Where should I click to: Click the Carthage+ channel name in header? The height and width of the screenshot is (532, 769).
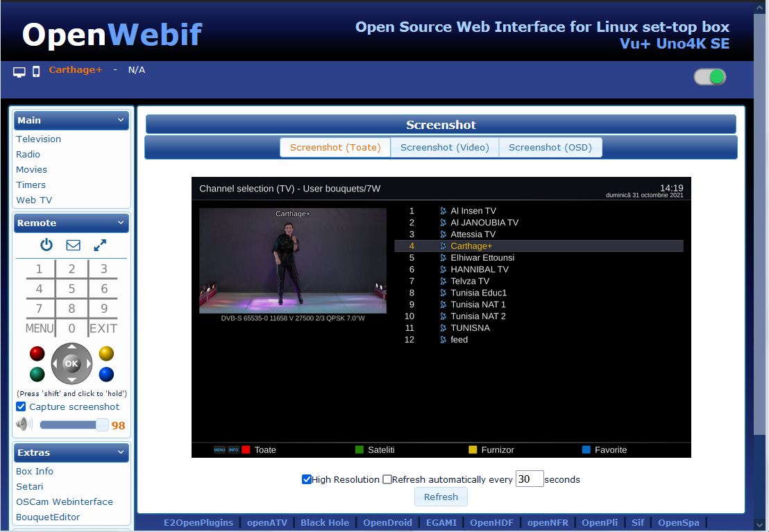[76, 69]
